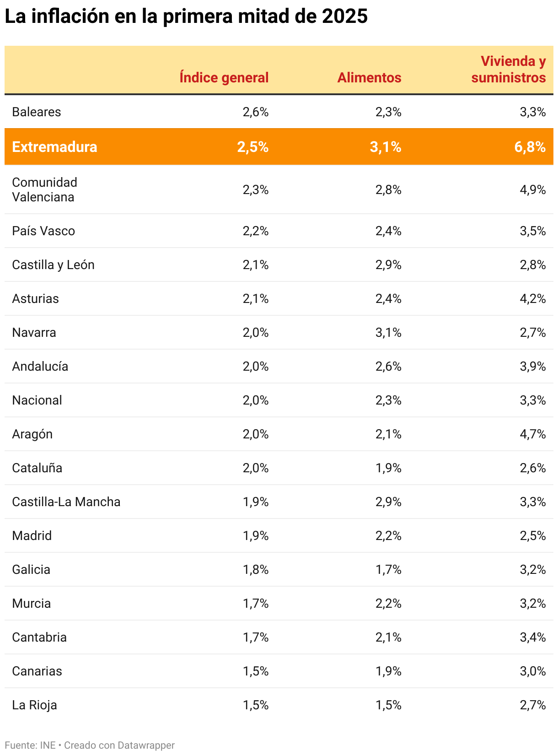558x756 pixels.
Task: Click the Vivienda y suministros header
Action: point(509,69)
